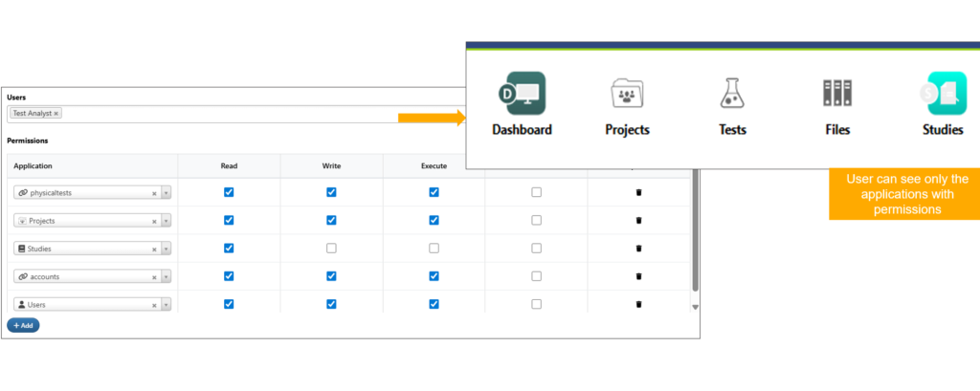Open the Files binders icon
Screen dimensions: 980x391
837,94
